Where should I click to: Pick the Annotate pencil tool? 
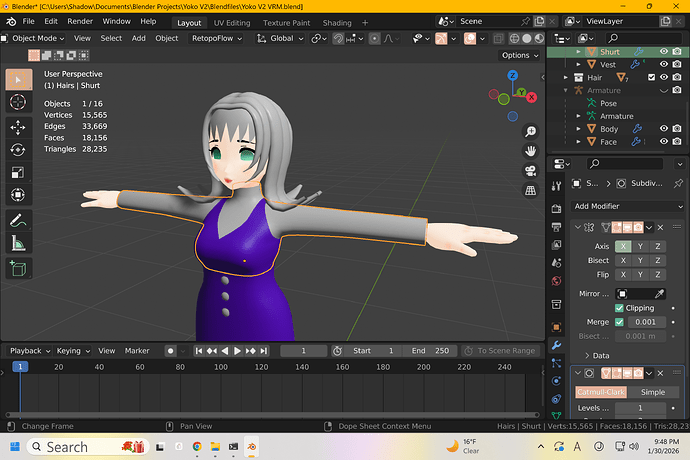(x=18, y=221)
